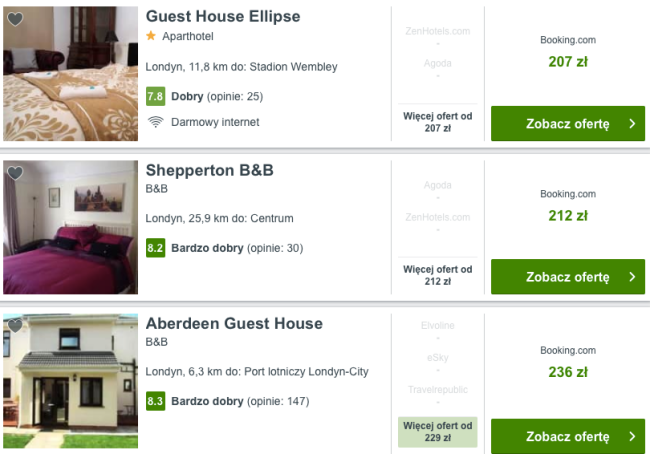Click Zobacz ofertę for Shepperton B&B
The image size is (650, 458).
pyautogui.click(x=568, y=277)
